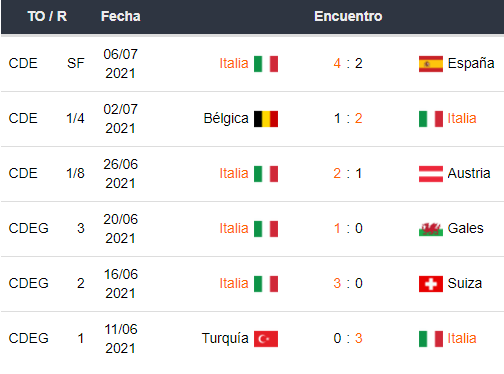The image size is (504, 374).
Task: Open the España team link
Action: (x=471, y=63)
